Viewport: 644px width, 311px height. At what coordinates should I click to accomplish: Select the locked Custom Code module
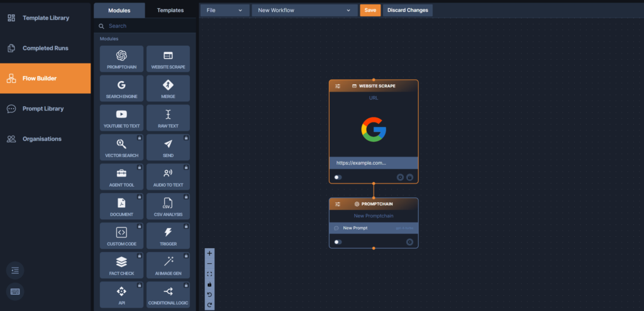tap(121, 236)
